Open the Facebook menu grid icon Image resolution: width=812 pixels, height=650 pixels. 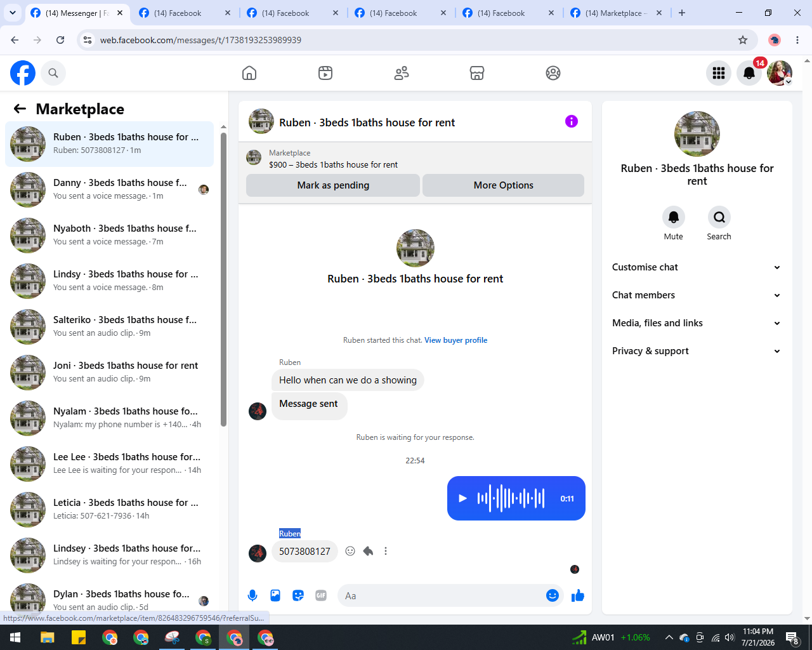point(719,73)
